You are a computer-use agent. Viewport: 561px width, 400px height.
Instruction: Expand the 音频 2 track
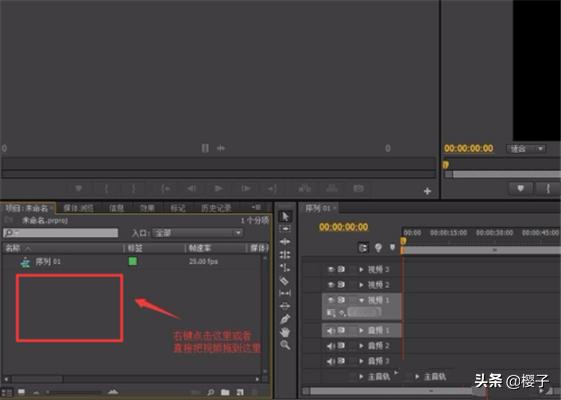(x=362, y=346)
